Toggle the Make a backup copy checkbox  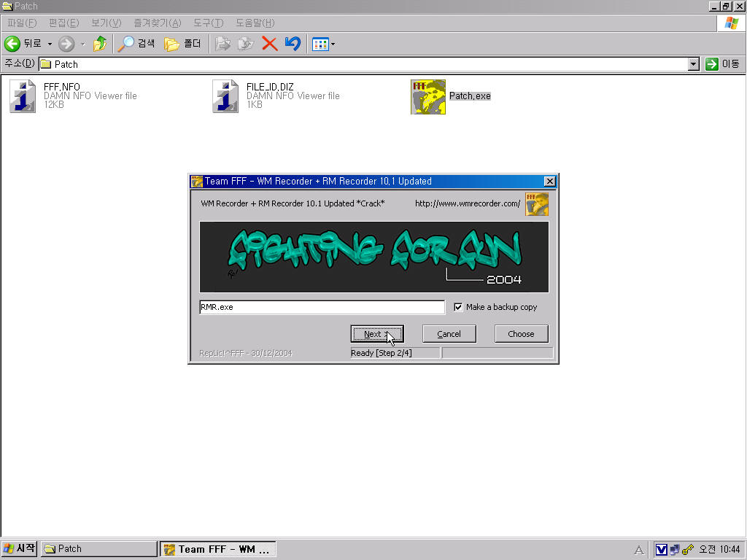(458, 307)
